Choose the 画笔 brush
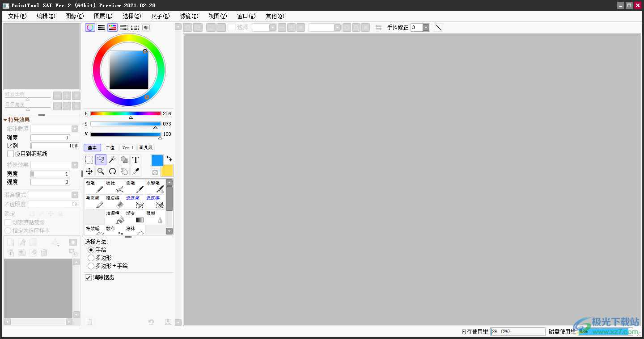The height and width of the screenshot is (339, 644). pyautogui.click(x=135, y=187)
